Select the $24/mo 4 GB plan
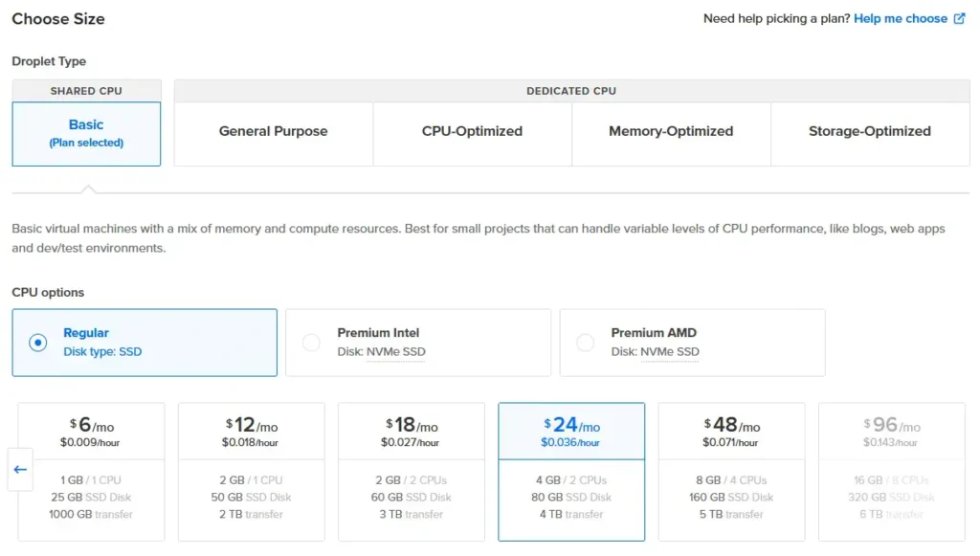Image resolution: width=980 pixels, height=556 pixels. coord(571,471)
